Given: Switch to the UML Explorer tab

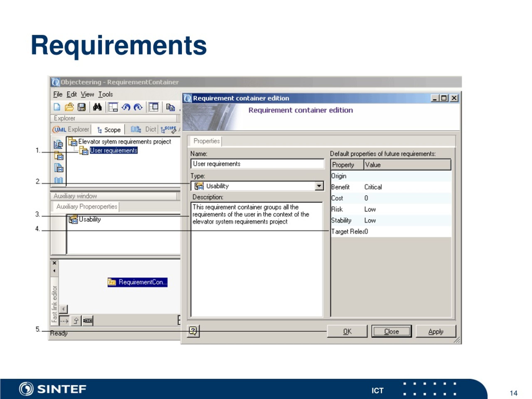Looking at the screenshot, I should (71, 129).
